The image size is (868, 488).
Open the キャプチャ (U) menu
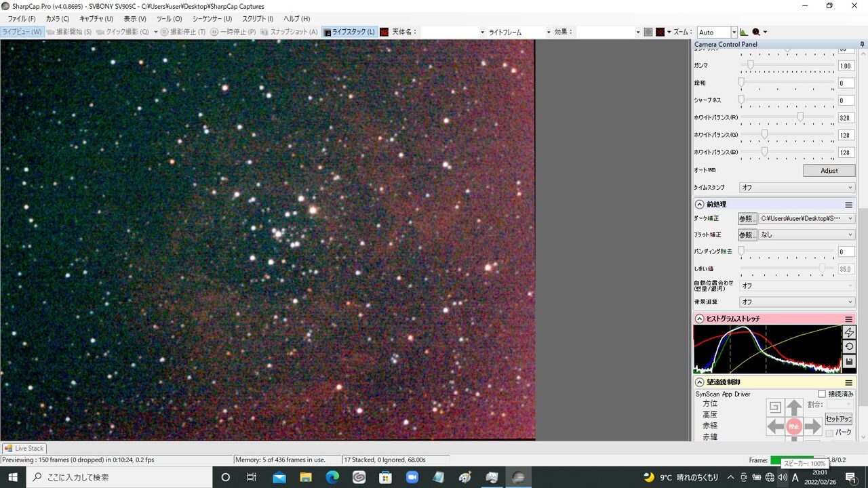pyautogui.click(x=96, y=19)
